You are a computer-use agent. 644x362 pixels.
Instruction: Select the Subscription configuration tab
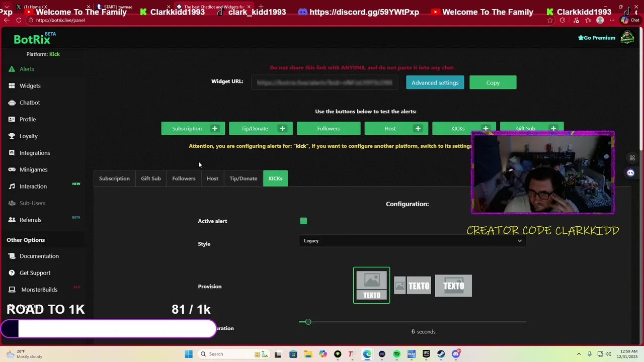pyautogui.click(x=114, y=178)
